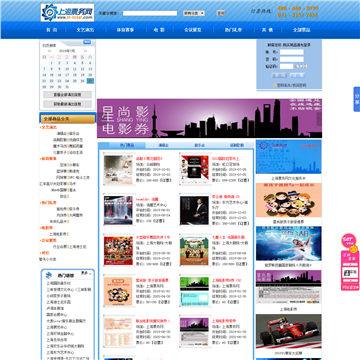Click the hot venues panel icon
Image resolution: width=360 pixels, height=360 pixels.
click(49, 275)
